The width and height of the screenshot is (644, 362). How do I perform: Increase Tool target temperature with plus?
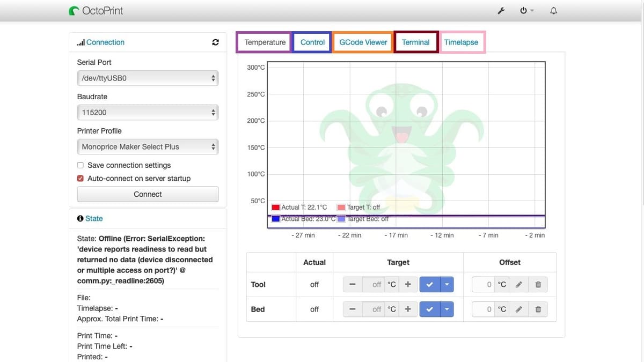click(408, 285)
